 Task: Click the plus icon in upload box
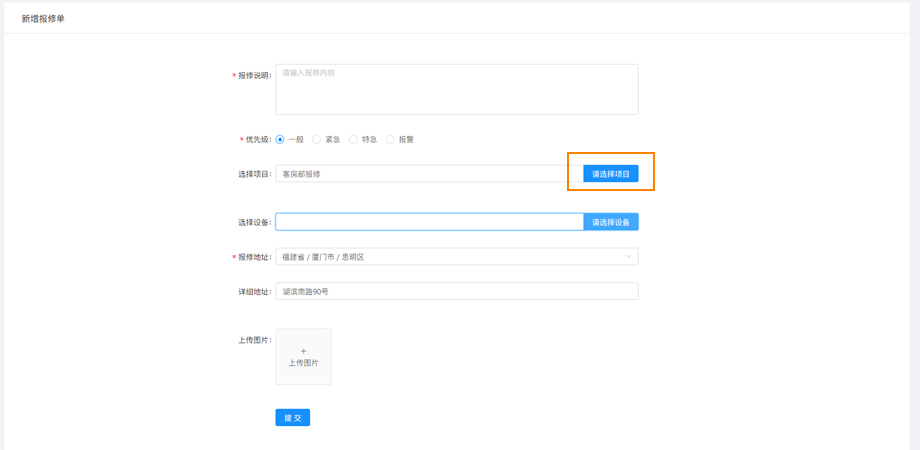click(x=303, y=351)
